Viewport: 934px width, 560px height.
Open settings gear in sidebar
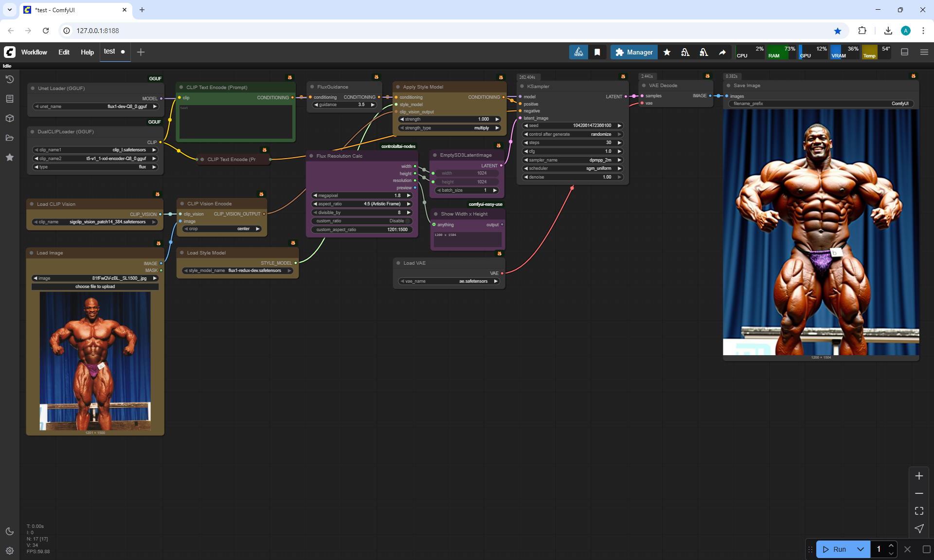10,551
